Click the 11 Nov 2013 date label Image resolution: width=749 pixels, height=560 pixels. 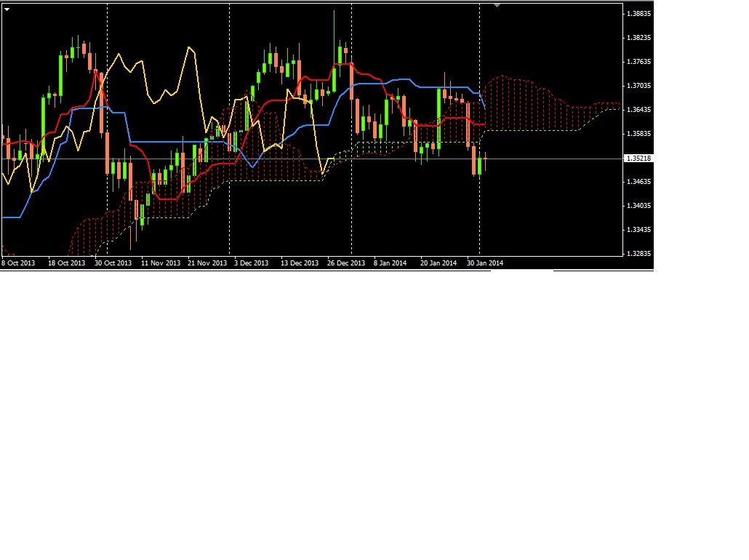(x=161, y=263)
